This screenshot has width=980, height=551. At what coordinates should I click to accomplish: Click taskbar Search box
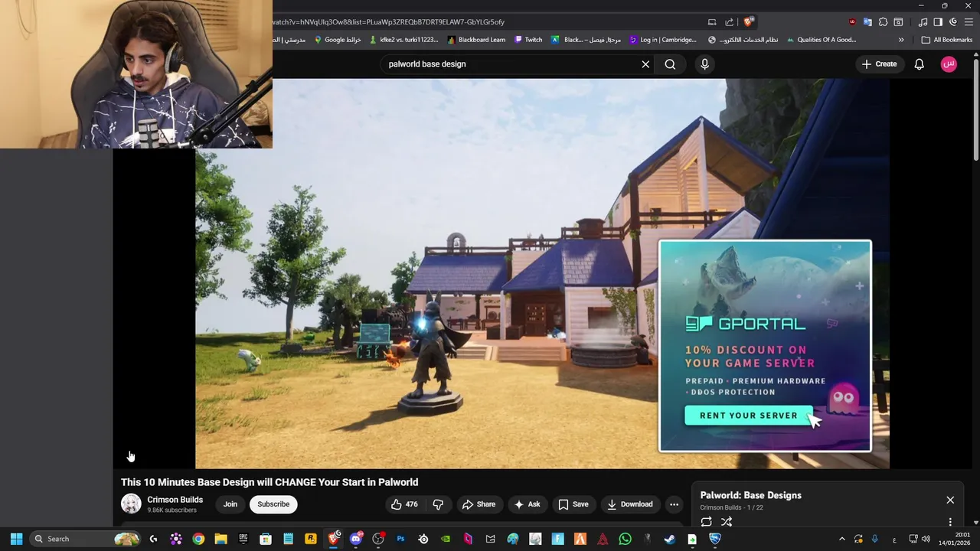click(x=86, y=539)
